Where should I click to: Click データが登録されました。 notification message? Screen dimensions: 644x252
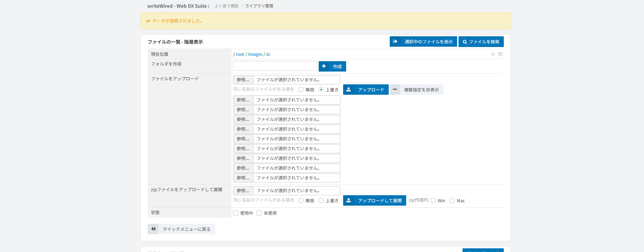click(x=177, y=21)
